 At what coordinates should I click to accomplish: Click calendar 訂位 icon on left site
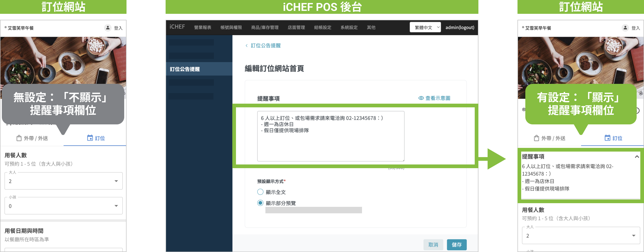(90, 138)
